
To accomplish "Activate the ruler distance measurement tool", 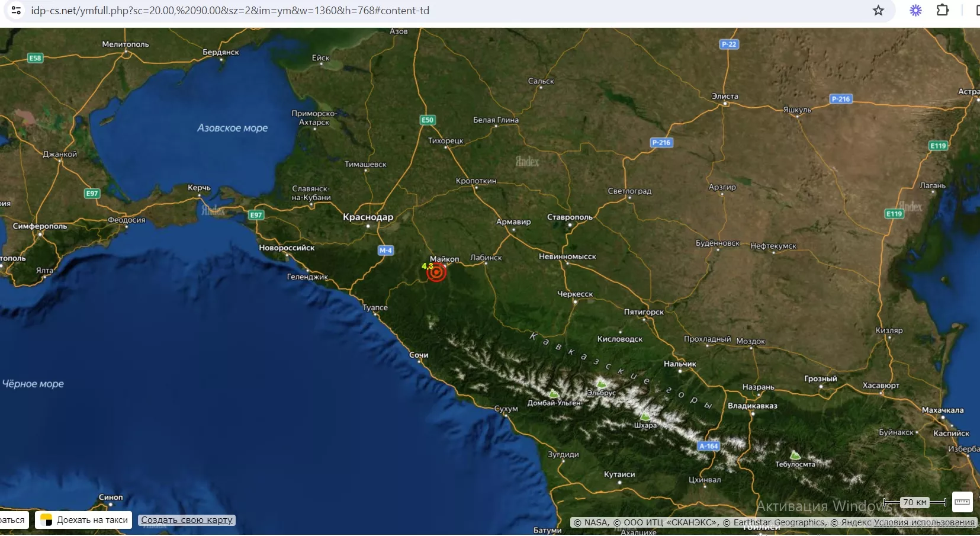I will point(962,502).
